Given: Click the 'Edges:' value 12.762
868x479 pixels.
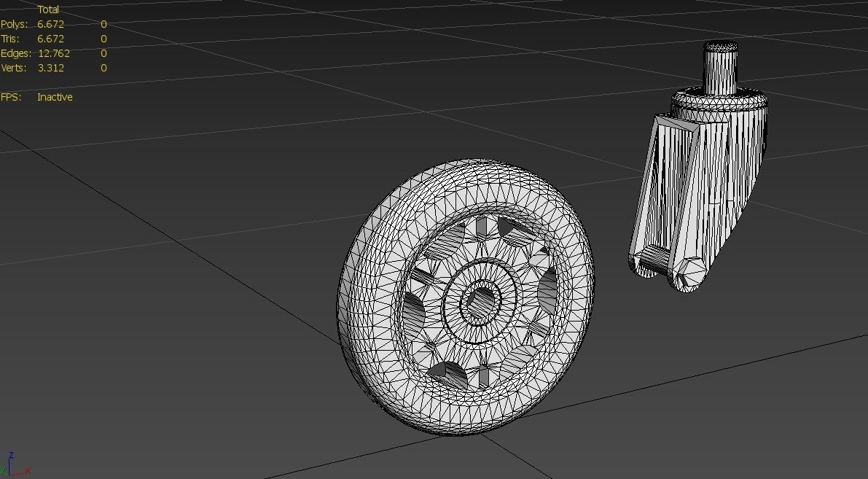Looking at the screenshot, I should pyautogui.click(x=54, y=53).
